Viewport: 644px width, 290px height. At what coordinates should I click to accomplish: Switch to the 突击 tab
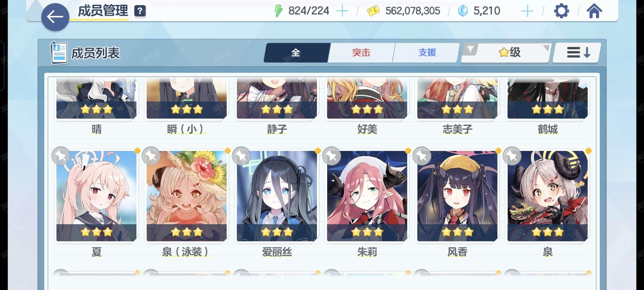coord(361,52)
